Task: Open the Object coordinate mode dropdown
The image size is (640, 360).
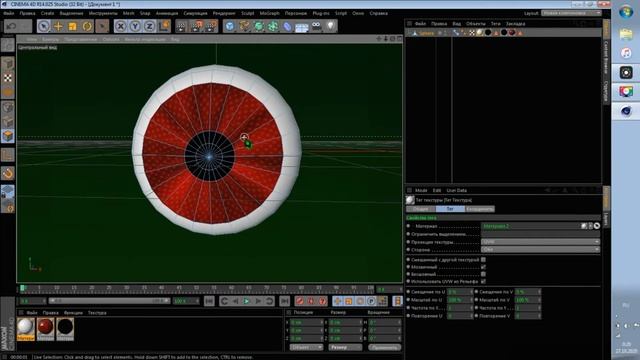Action: pyautogui.click(x=306, y=347)
